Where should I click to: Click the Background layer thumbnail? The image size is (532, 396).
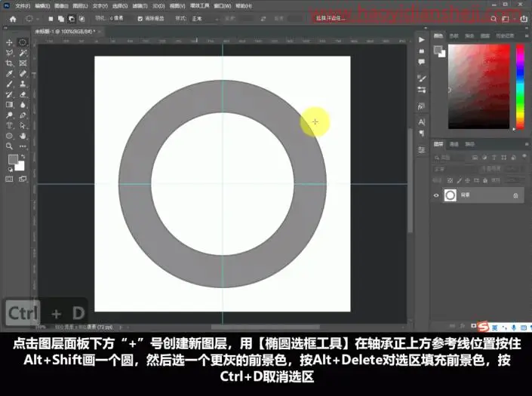pyautogui.click(x=451, y=195)
